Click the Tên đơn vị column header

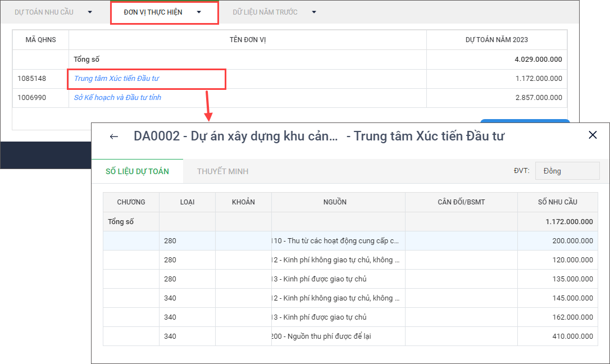[247, 40]
